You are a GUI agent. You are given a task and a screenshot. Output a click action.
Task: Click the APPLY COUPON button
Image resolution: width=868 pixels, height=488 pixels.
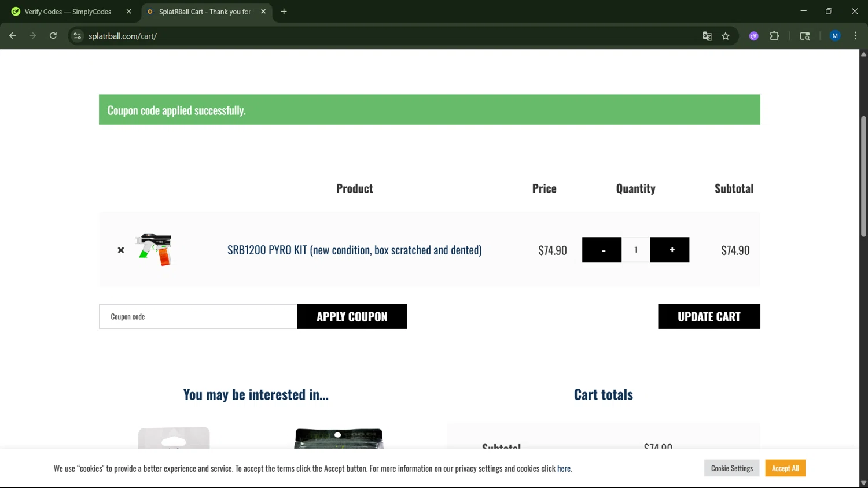tap(352, 316)
